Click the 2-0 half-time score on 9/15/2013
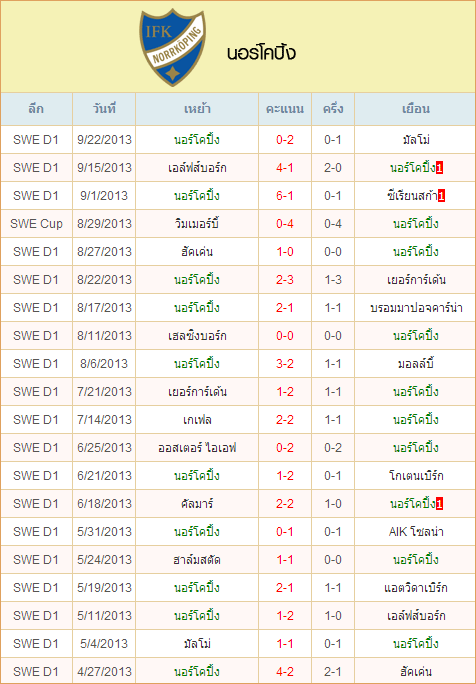The width and height of the screenshot is (476, 684). point(333,168)
